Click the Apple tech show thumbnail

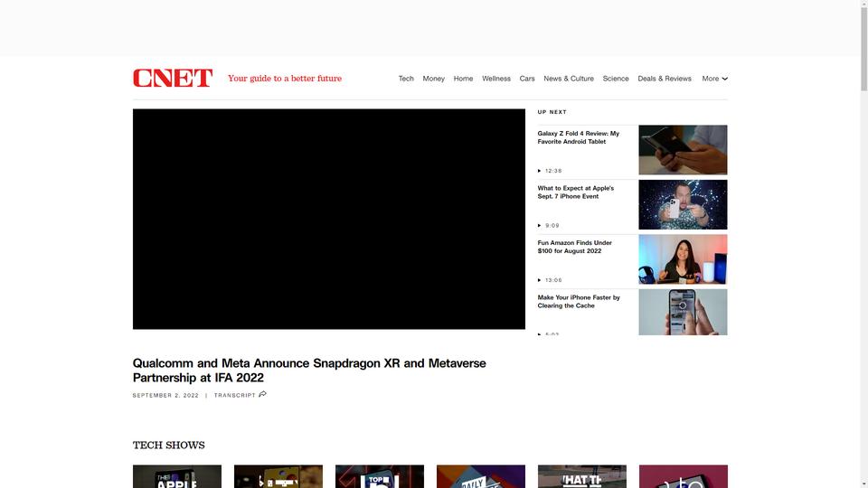click(x=177, y=476)
